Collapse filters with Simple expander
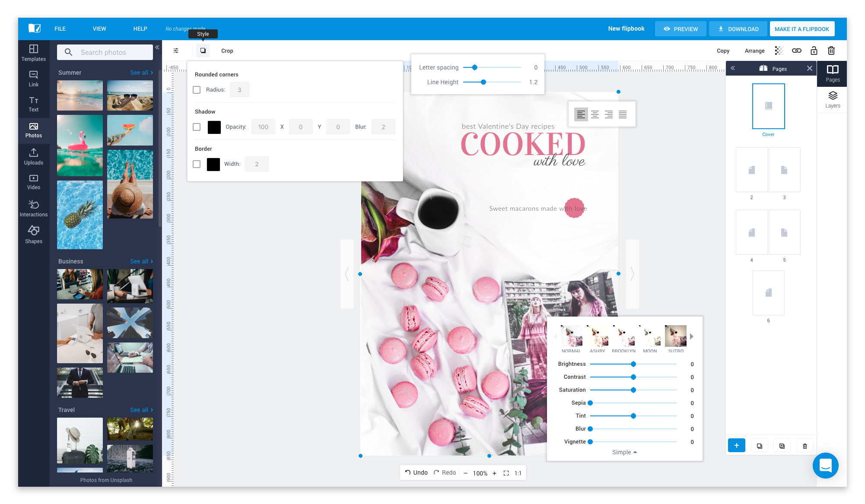The width and height of the screenshot is (865, 504). tap(624, 452)
